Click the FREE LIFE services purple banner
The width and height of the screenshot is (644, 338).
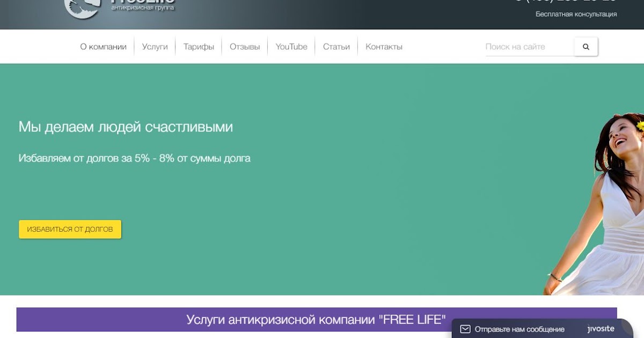point(317,318)
